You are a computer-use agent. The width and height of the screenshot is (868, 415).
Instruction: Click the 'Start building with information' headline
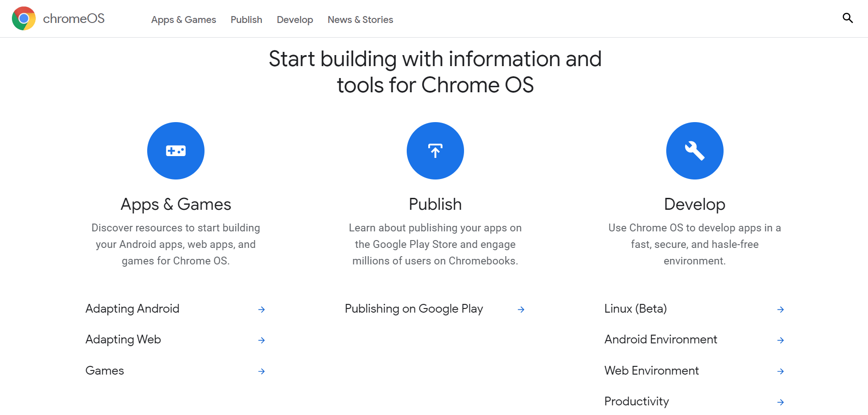(435, 72)
